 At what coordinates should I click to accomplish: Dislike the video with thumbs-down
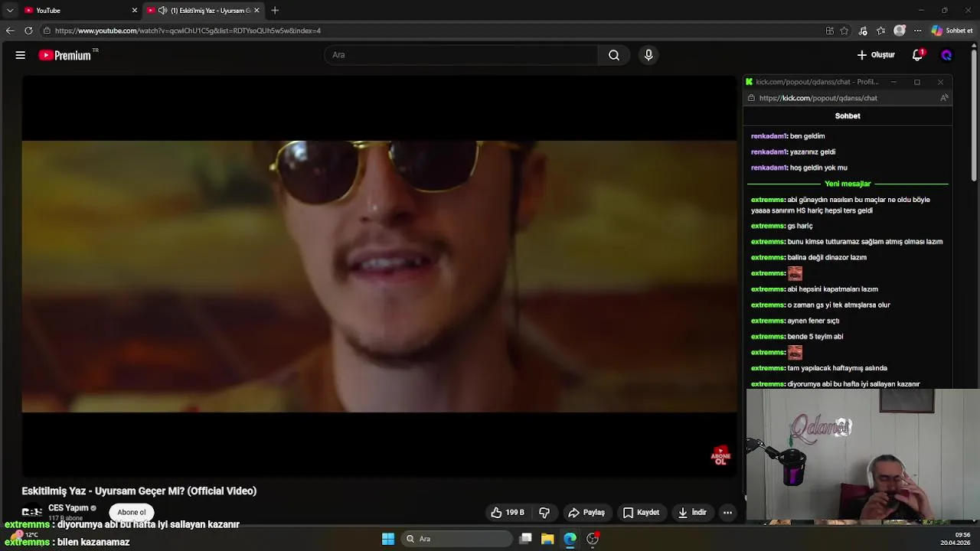(x=544, y=513)
